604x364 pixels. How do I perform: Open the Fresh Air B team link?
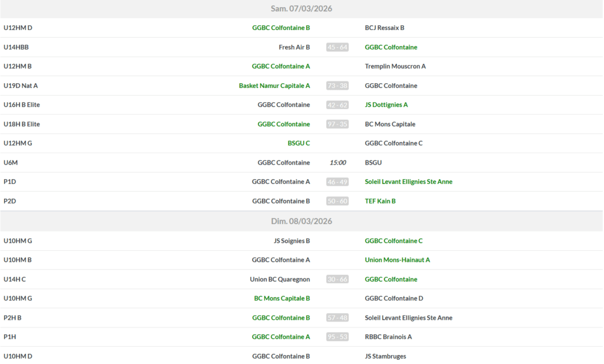[294, 47]
